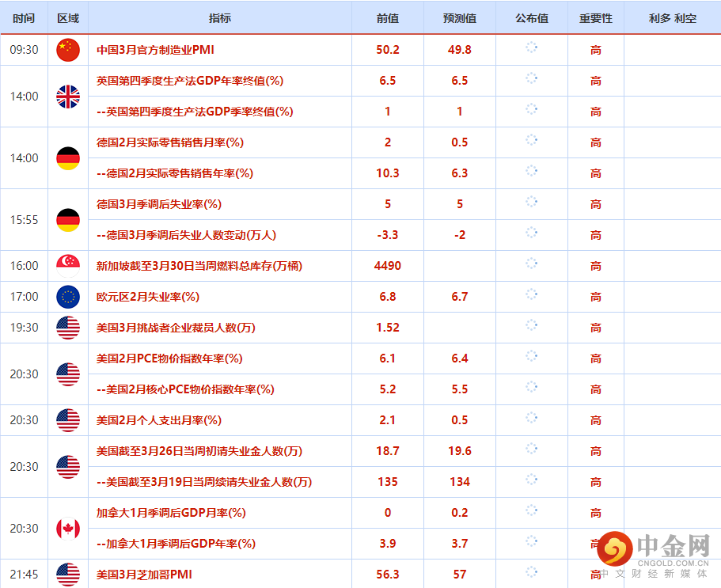721x588 pixels.
Task: Click the 4490 previous value cell
Action: (388, 266)
